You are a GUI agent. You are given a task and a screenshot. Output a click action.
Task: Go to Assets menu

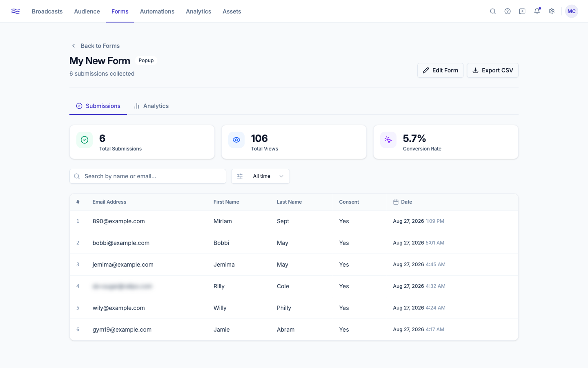(x=232, y=11)
